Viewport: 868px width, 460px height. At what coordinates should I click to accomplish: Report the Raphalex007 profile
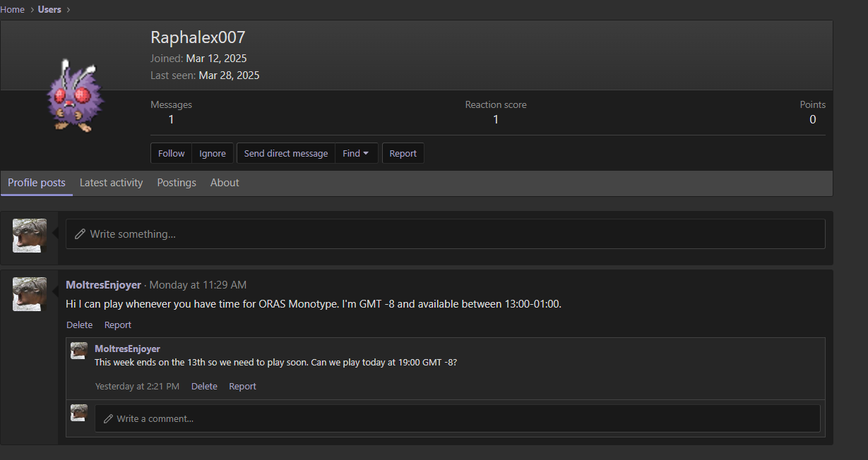click(x=403, y=154)
